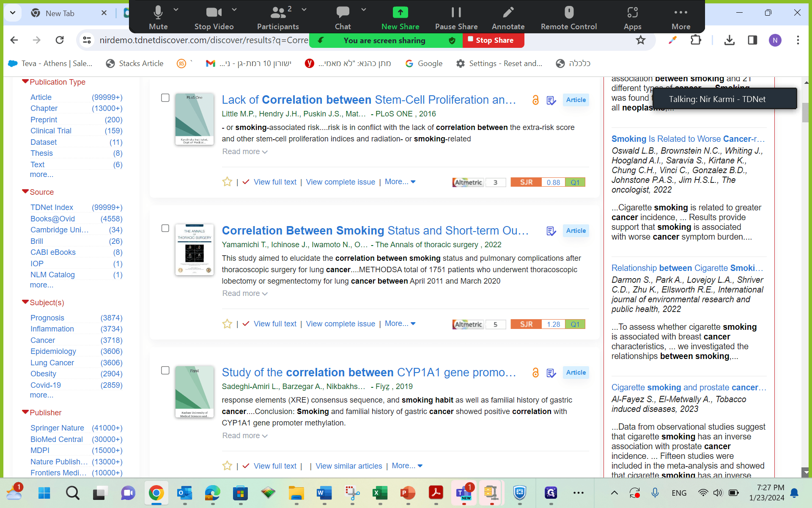Open More... dropdown for Annals of thoracic surgery article
Image resolution: width=812 pixels, height=508 pixels.
click(x=400, y=323)
